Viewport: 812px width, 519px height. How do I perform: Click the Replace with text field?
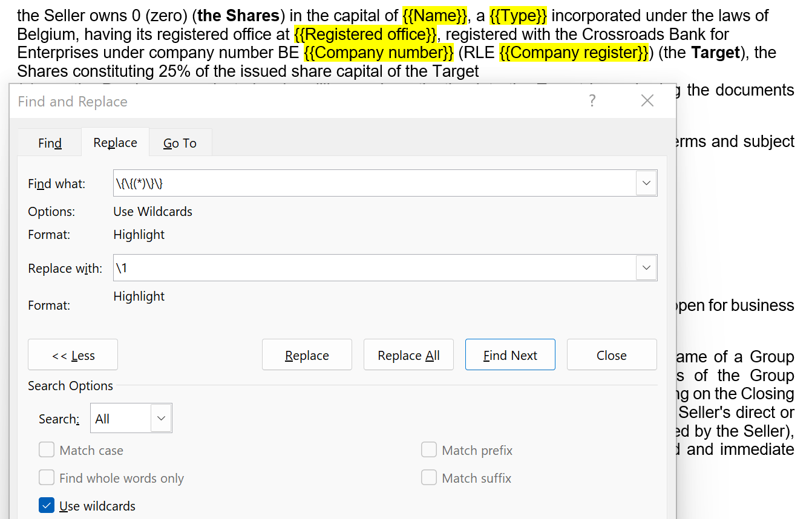click(x=373, y=268)
